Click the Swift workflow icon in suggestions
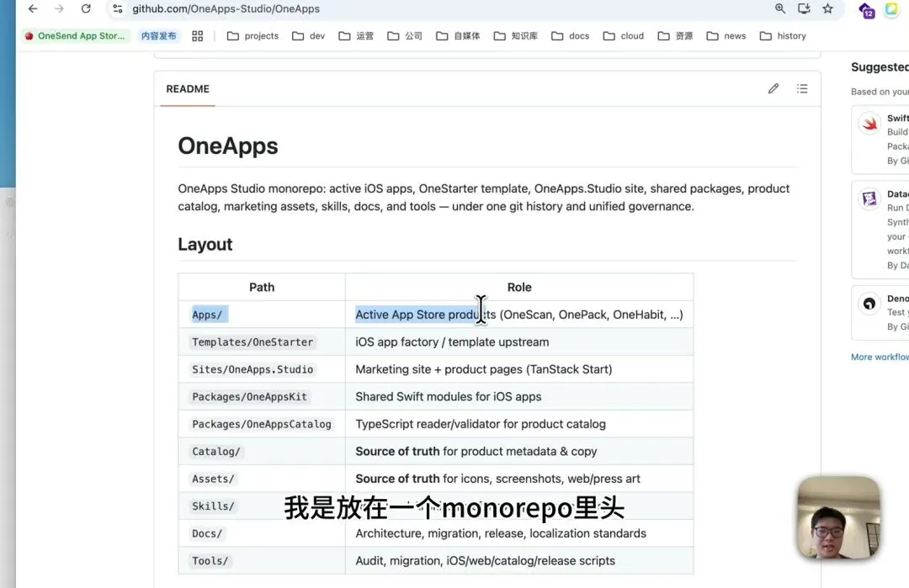 click(x=869, y=124)
